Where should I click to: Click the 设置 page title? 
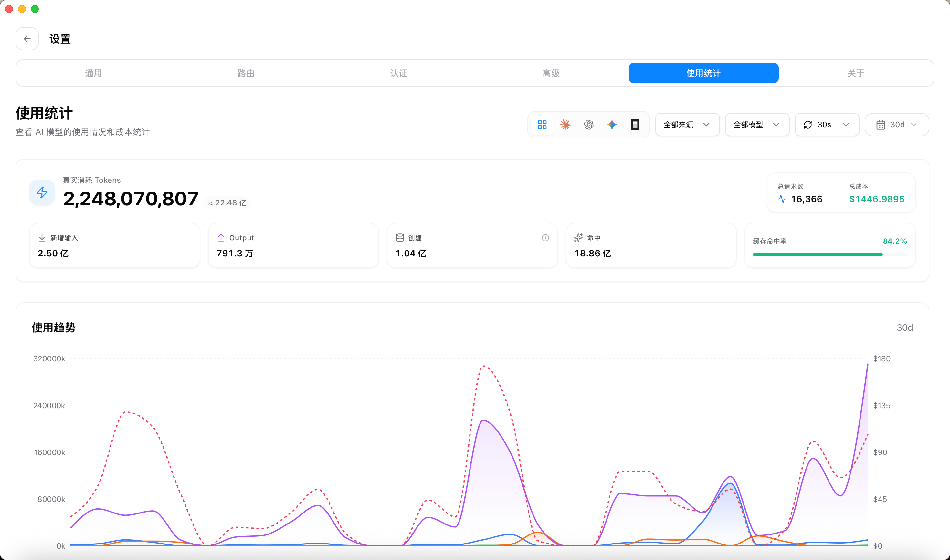(x=60, y=38)
